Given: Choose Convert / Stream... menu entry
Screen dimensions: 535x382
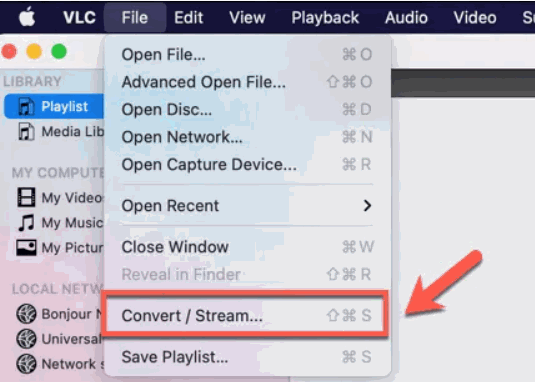Looking at the screenshot, I should tap(248, 315).
